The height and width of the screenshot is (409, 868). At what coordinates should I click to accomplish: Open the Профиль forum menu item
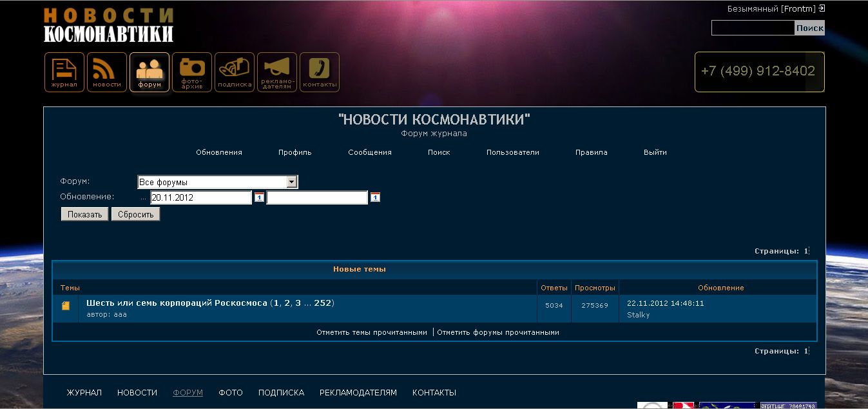click(295, 152)
